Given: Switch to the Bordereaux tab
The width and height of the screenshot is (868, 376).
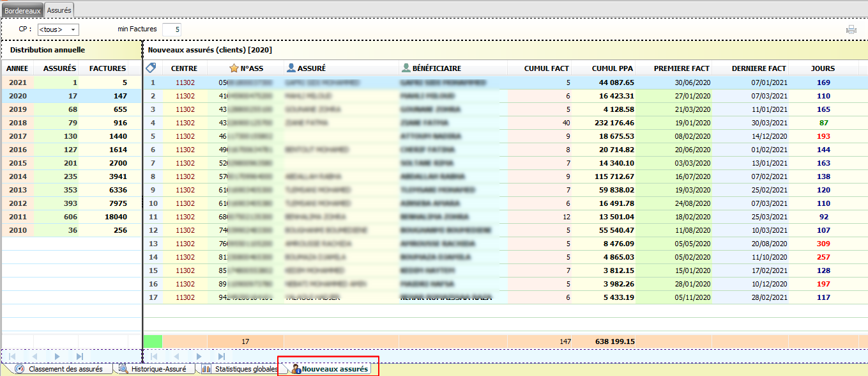Looking at the screenshot, I should (22, 10).
